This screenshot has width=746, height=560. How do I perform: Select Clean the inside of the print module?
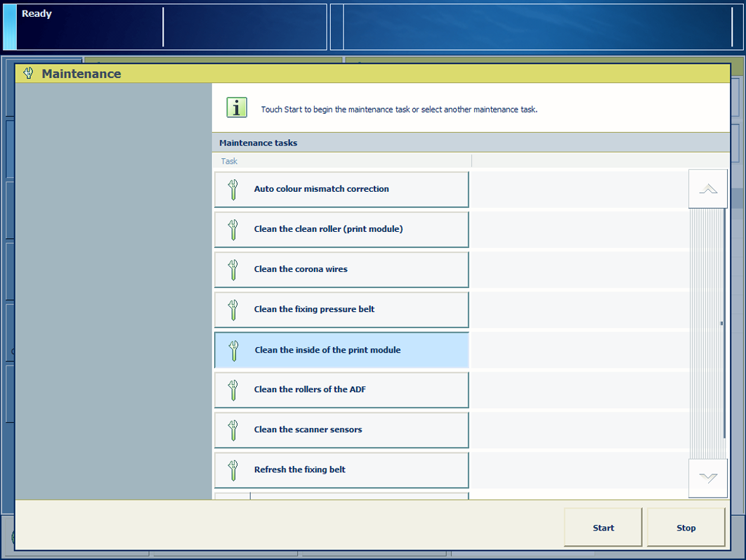coord(341,350)
